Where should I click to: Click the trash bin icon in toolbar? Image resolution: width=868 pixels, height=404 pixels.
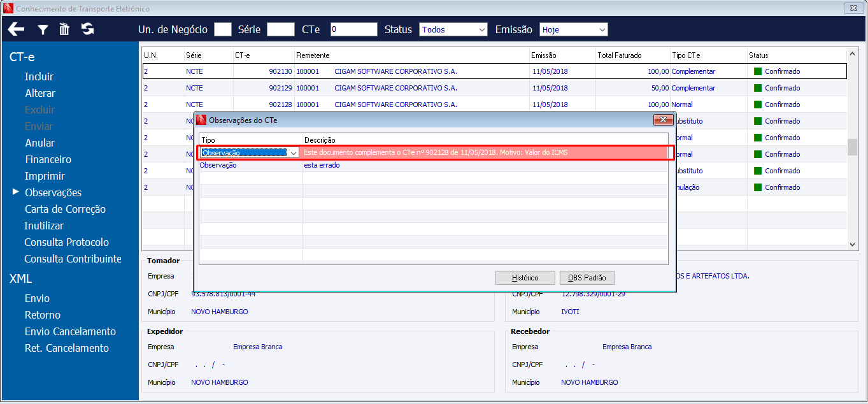[x=64, y=29]
